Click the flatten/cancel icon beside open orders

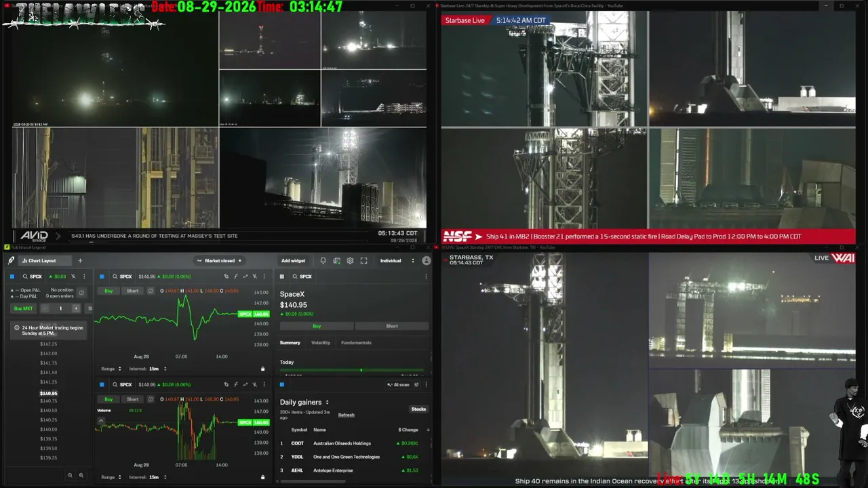pyautogui.click(x=81, y=293)
